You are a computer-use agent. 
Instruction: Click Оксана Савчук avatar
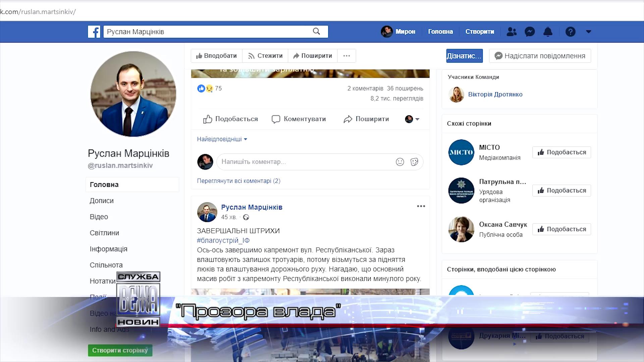click(461, 229)
